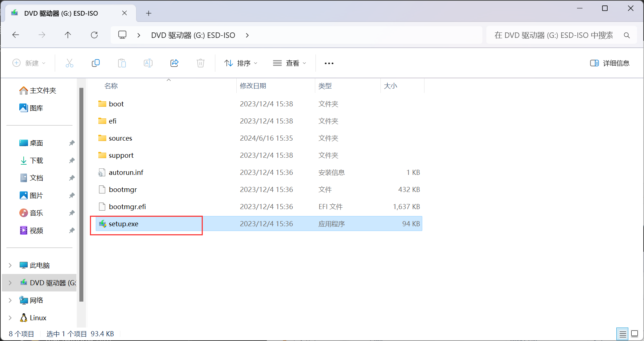Unpin 桌面 from quick access
644x341 pixels.
(x=72, y=143)
